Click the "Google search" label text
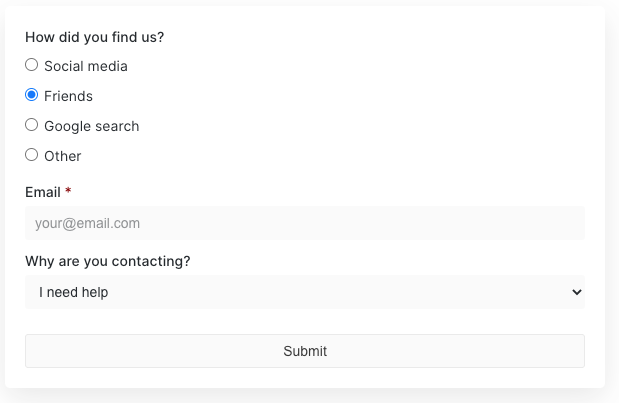The image size is (619, 403). (x=92, y=126)
